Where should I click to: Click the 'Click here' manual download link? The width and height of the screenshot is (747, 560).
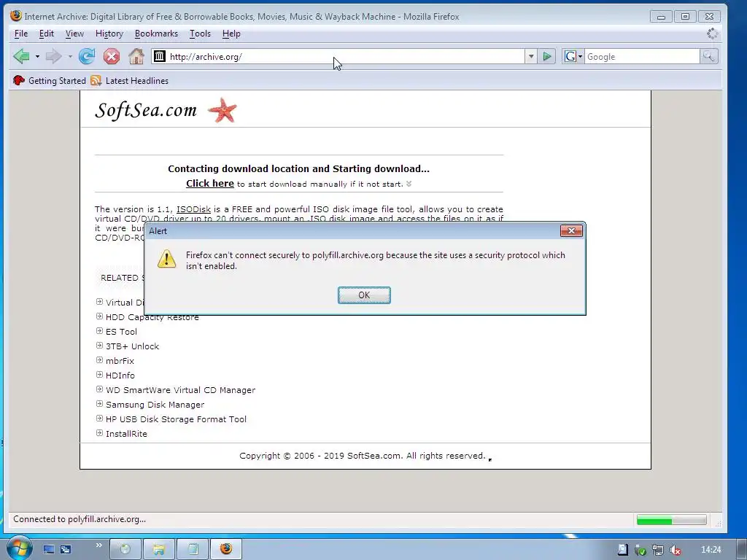(x=210, y=183)
